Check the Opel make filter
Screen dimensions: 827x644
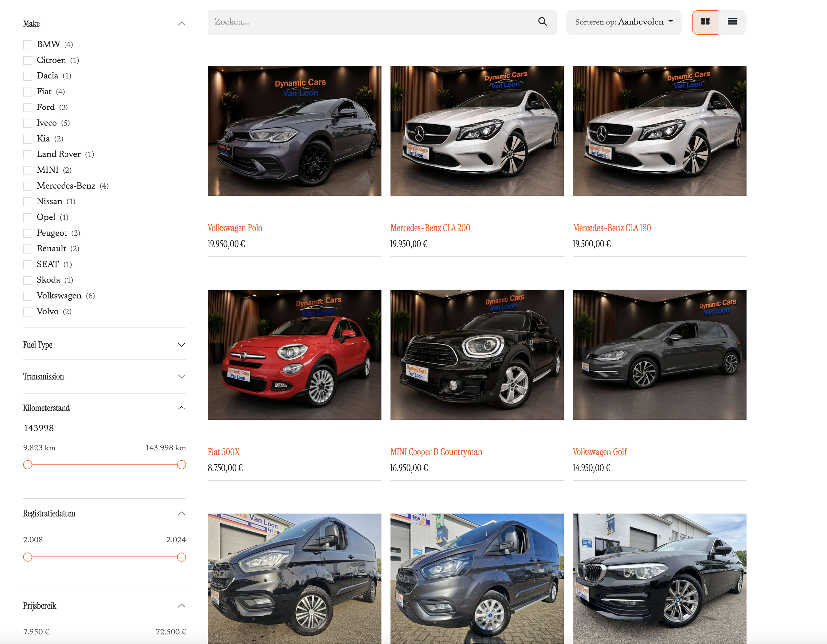28,218
